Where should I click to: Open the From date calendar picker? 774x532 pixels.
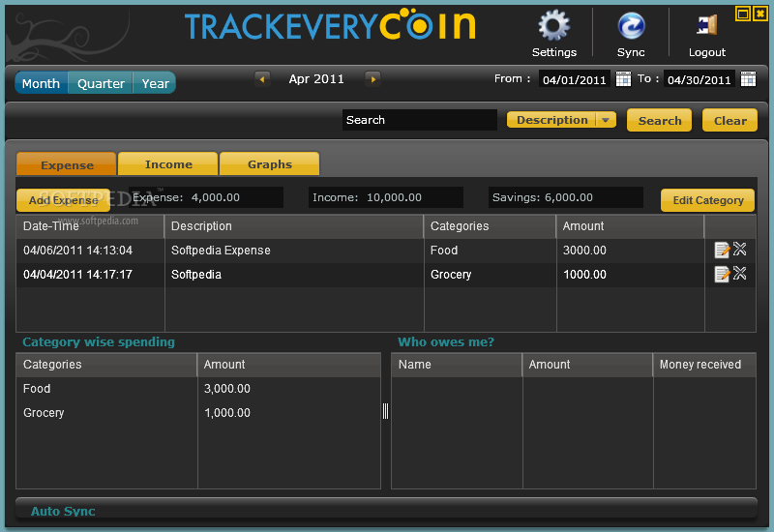(x=623, y=79)
